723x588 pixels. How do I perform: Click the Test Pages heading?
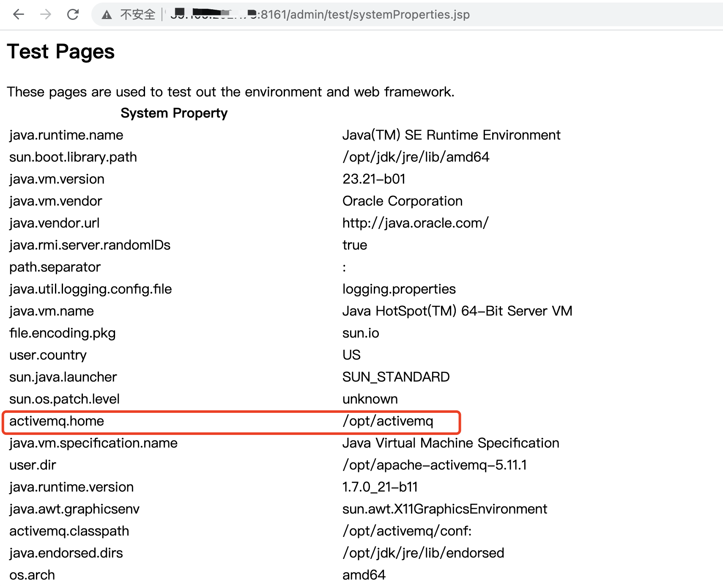point(61,51)
